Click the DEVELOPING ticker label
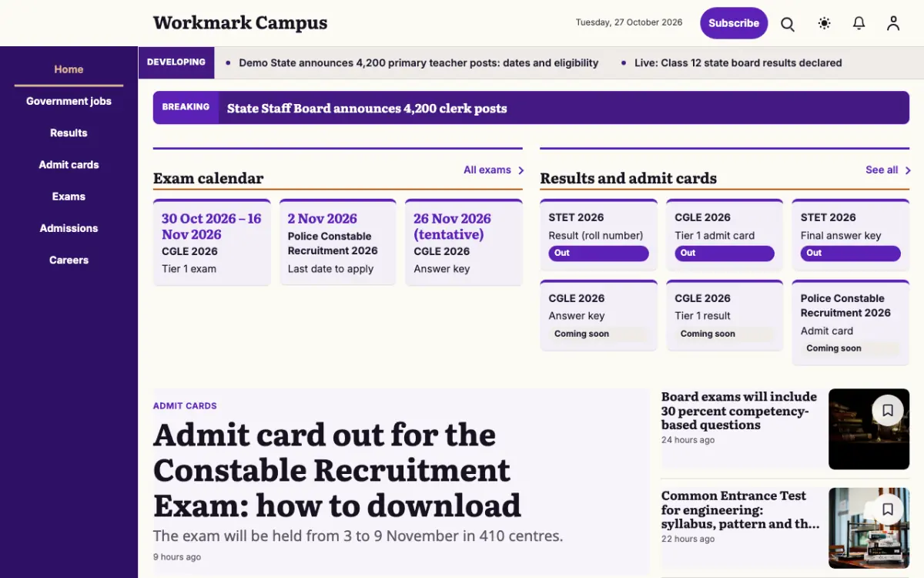924x578 pixels. point(176,62)
